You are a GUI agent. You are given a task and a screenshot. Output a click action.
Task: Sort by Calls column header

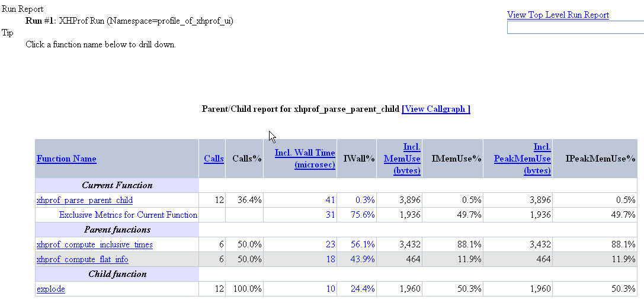[x=214, y=159]
